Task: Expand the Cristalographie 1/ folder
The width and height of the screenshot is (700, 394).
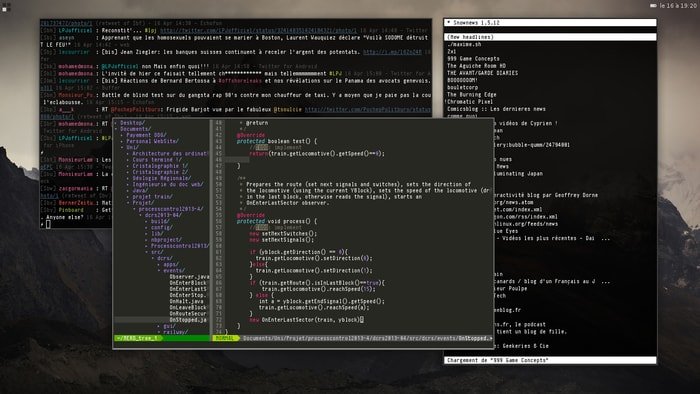Action: point(160,166)
